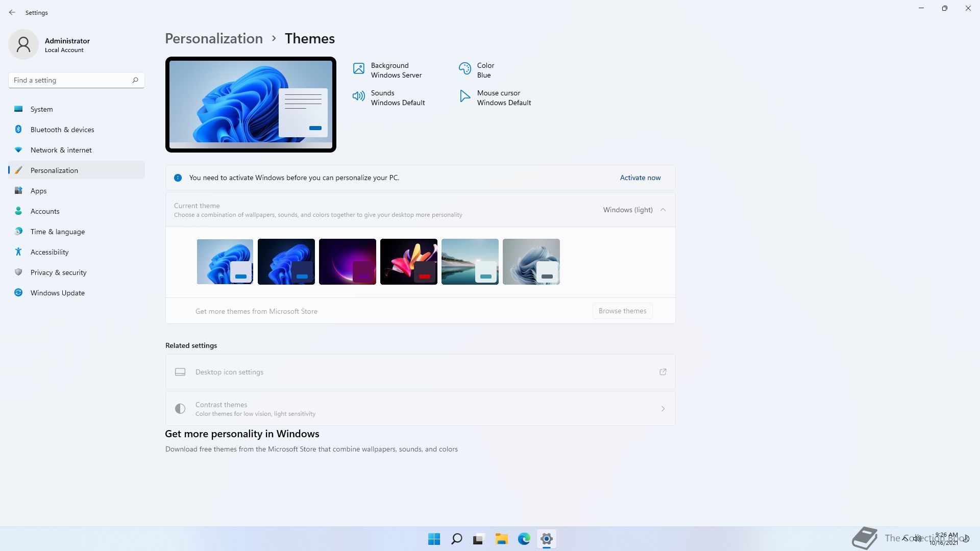Open the Contrast themes chevron
980x551 pixels.
coord(663,409)
